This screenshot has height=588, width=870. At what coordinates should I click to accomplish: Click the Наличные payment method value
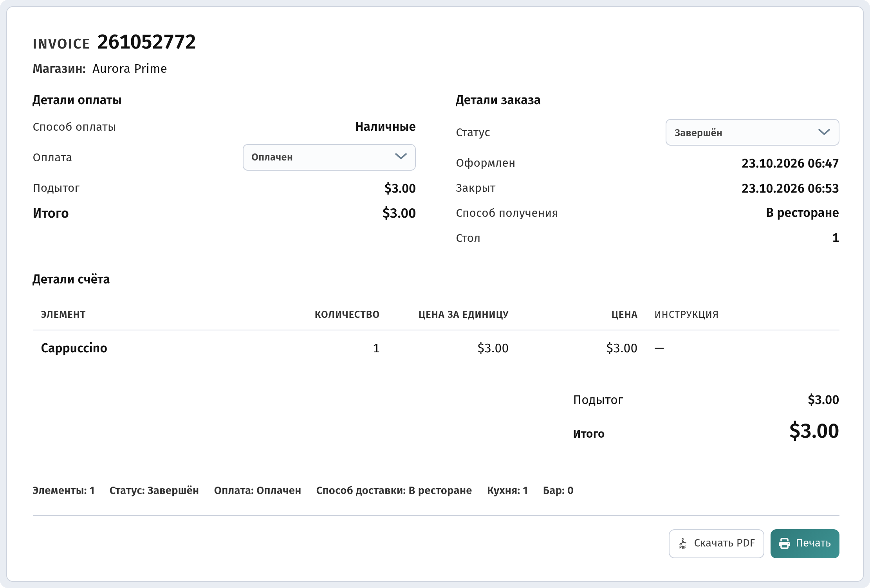385,126
